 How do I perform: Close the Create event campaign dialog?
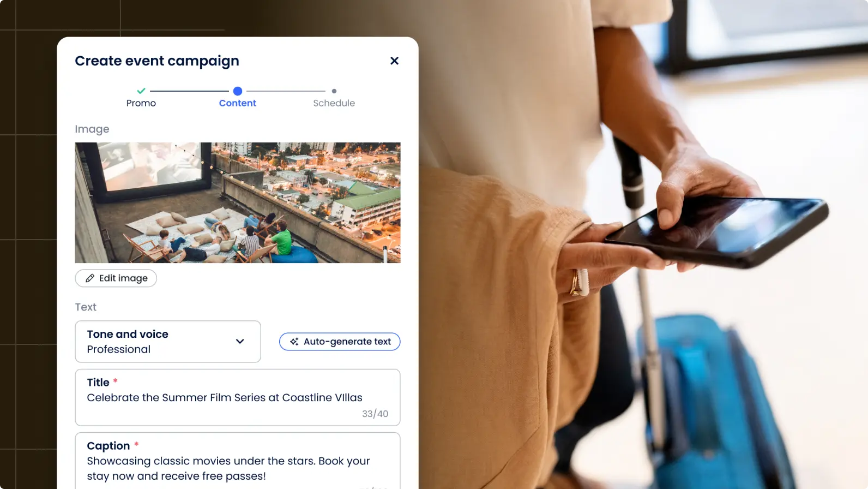coord(394,61)
